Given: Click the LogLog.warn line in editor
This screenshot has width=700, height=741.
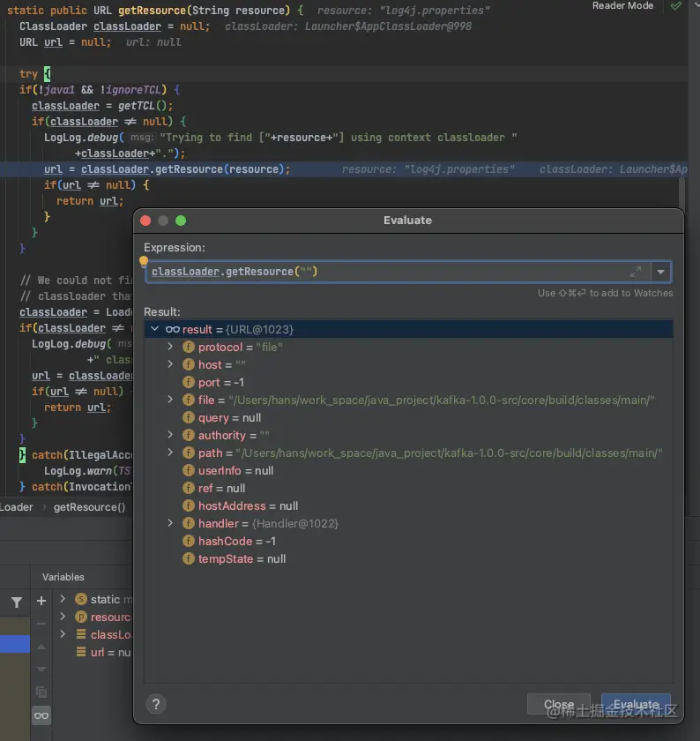Looking at the screenshot, I should pos(87,471).
